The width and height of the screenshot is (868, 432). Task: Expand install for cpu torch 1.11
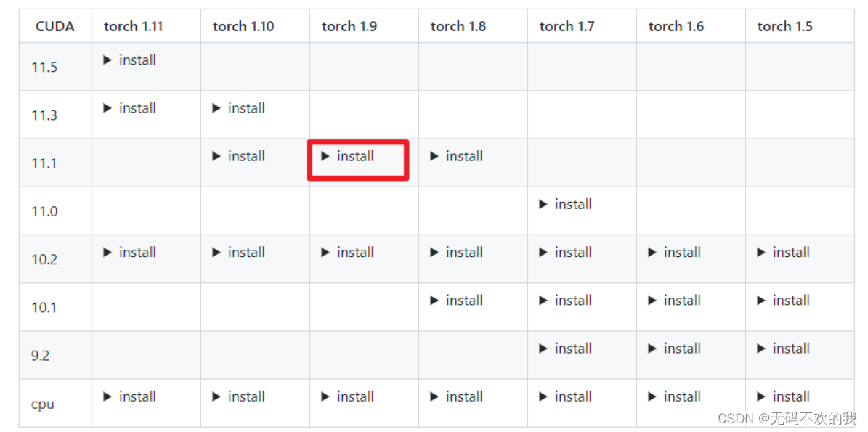click(x=130, y=396)
